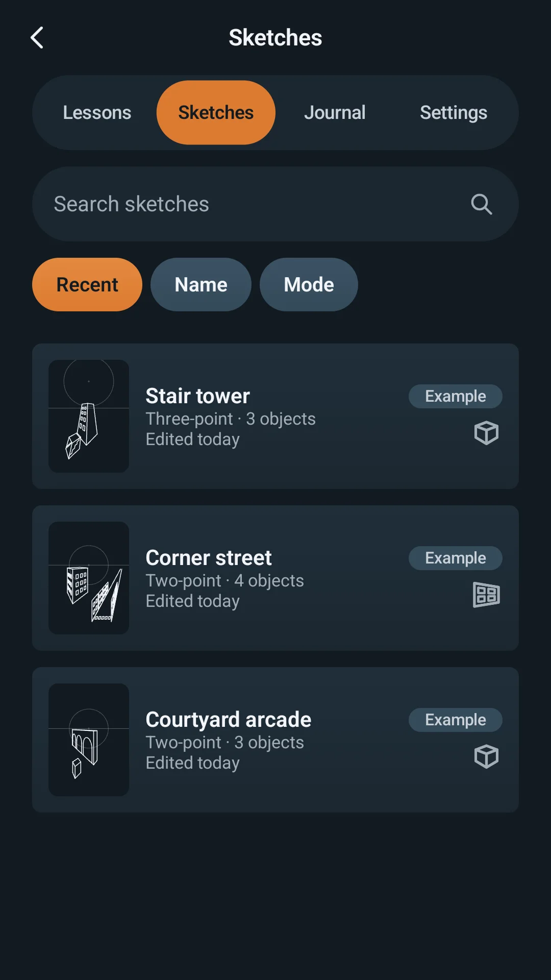Tap the building grid icon on Corner street
This screenshot has width=551, height=980.
point(486,595)
